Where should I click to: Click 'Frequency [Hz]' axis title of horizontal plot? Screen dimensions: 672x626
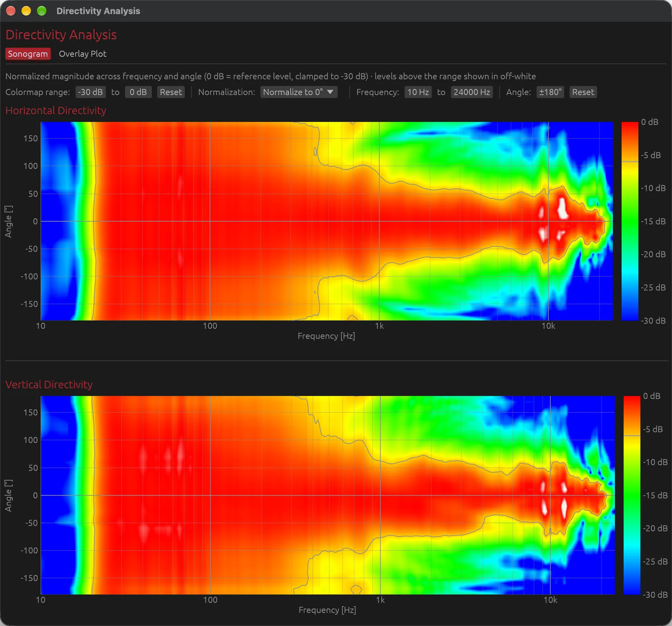[326, 336]
